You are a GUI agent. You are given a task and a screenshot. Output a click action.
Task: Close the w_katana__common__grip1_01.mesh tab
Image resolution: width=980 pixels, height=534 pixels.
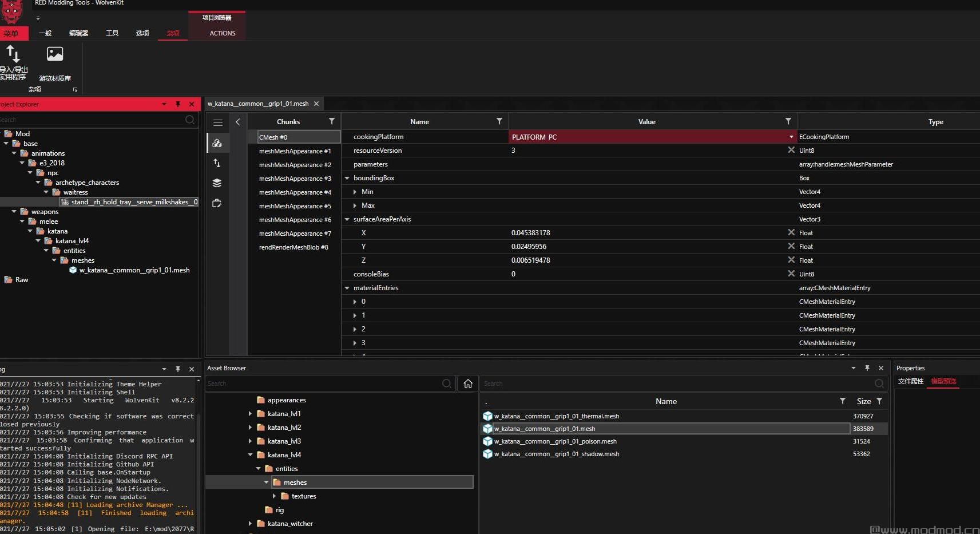[x=316, y=104]
